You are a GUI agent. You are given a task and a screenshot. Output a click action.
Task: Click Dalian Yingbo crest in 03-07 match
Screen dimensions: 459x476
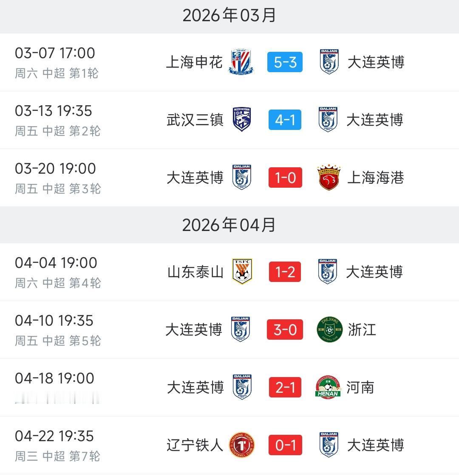click(329, 62)
